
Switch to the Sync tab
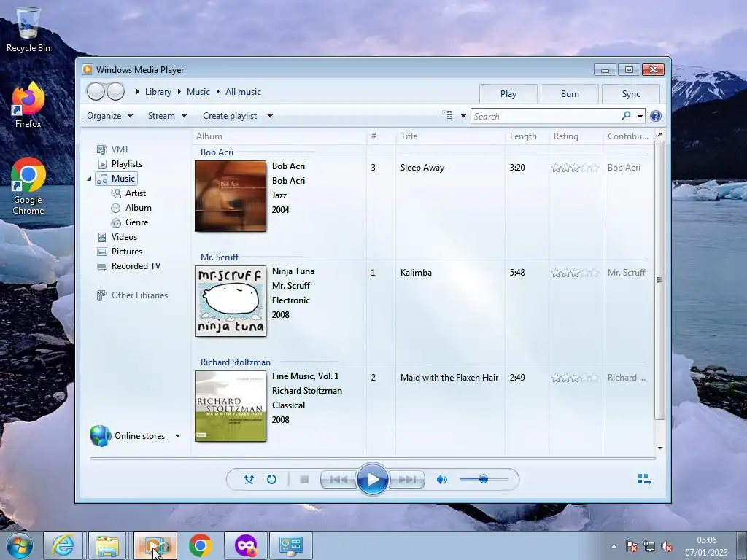[x=631, y=94]
